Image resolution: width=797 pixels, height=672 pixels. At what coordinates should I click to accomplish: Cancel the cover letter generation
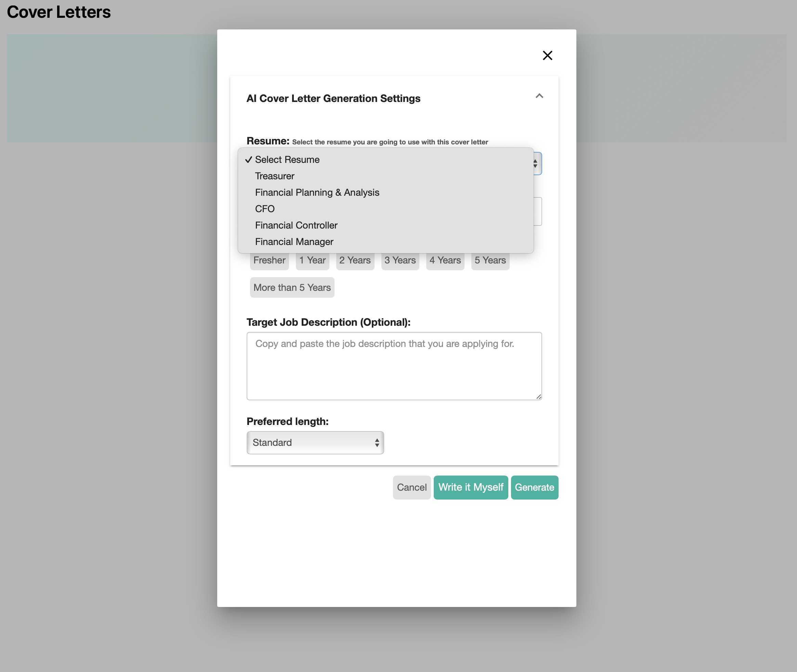point(411,487)
